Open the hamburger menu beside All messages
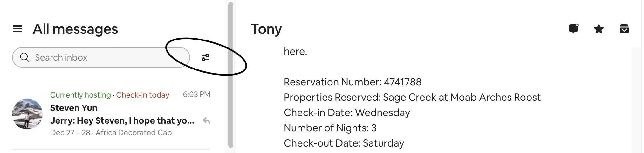Image resolution: width=644 pixels, height=153 pixels. [17, 29]
